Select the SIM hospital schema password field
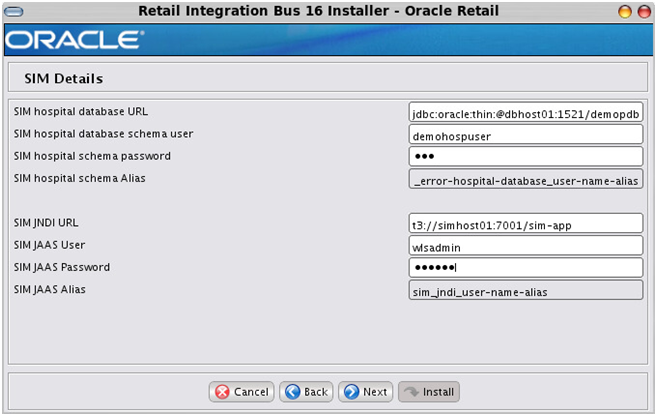 point(525,157)
